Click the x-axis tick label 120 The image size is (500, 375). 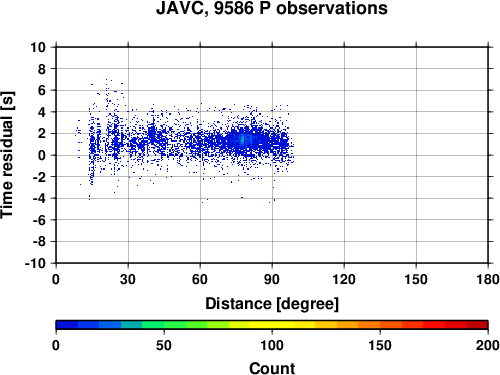[x=344, y=279]
